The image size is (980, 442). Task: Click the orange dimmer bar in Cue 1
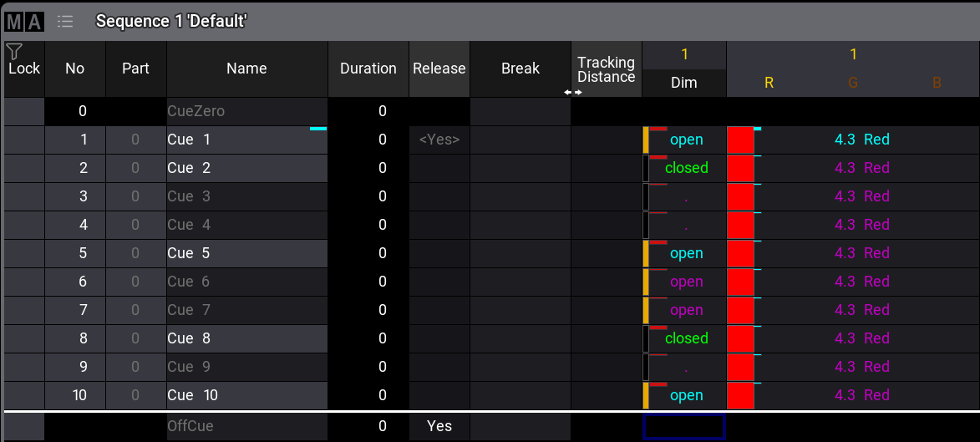coord(645,140)
